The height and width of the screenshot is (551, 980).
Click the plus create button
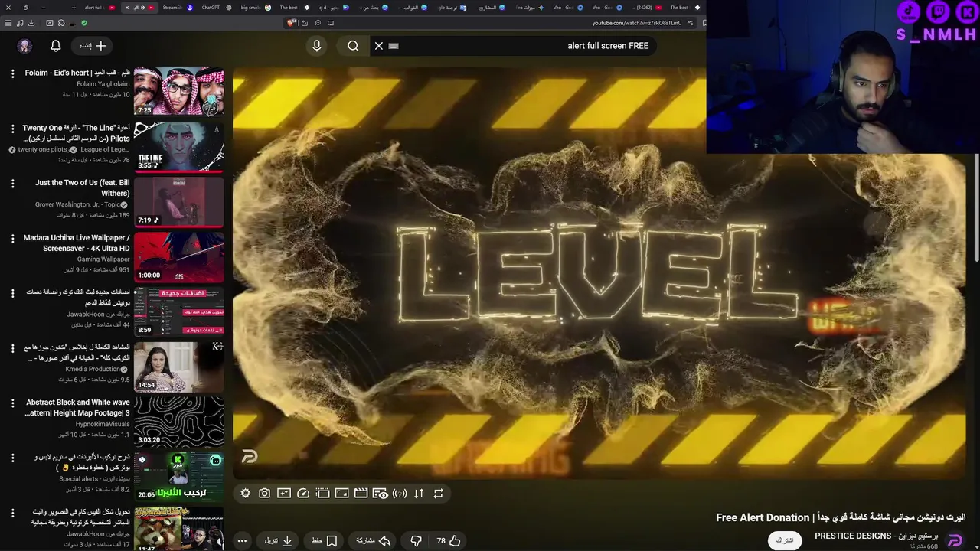[x=93, y=46]
